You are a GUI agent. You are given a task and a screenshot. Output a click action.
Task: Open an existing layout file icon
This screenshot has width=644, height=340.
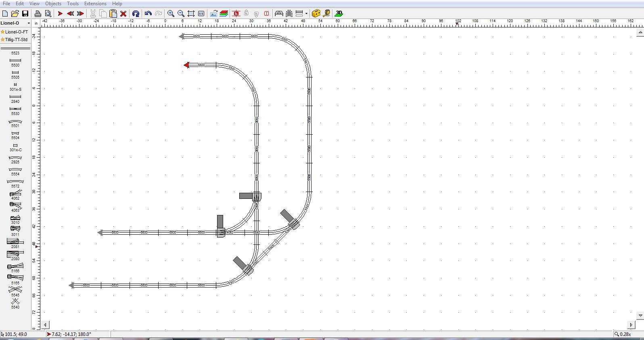[15, 13]
